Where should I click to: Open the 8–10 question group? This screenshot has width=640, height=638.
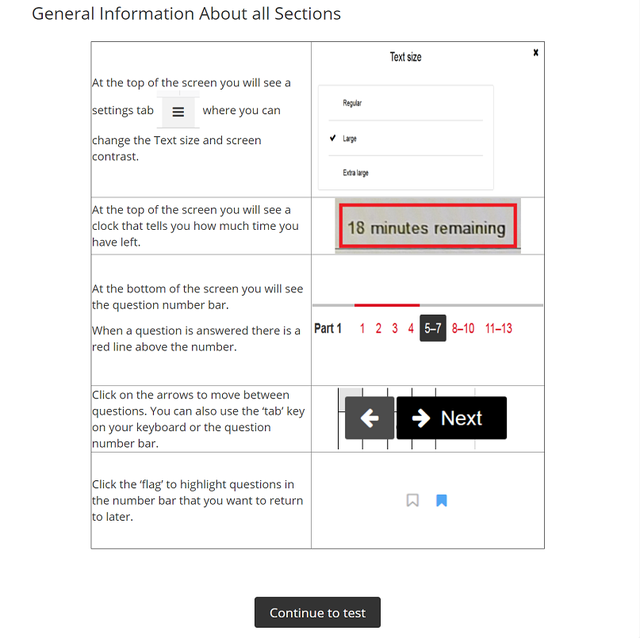[x=463, y=328]
